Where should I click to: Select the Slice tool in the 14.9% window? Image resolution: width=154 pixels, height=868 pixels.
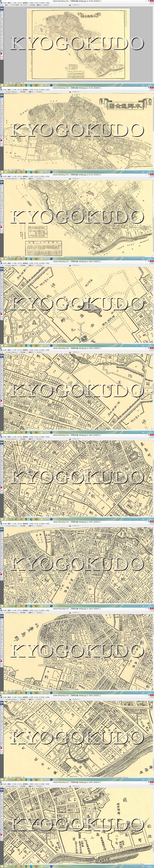click(2, 21)
